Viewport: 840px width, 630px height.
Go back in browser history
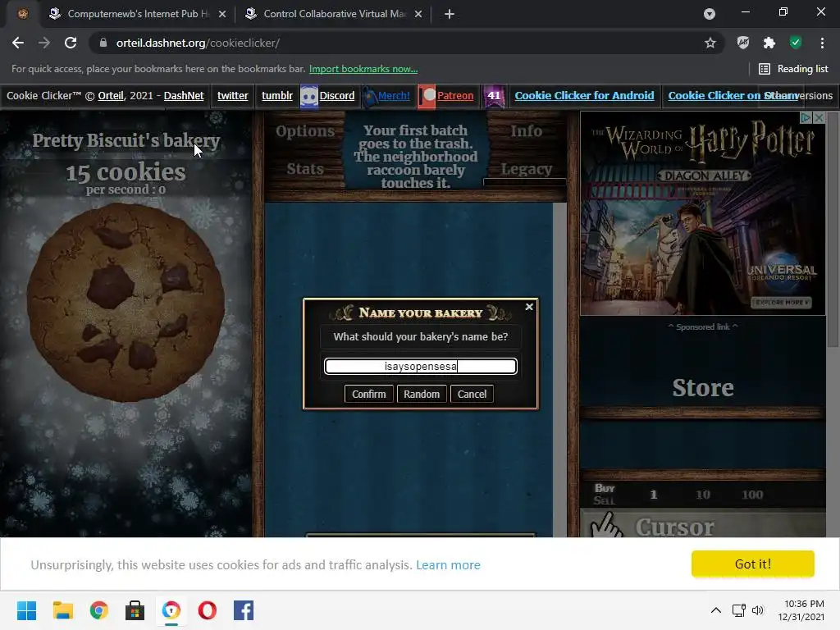[18, 43]
